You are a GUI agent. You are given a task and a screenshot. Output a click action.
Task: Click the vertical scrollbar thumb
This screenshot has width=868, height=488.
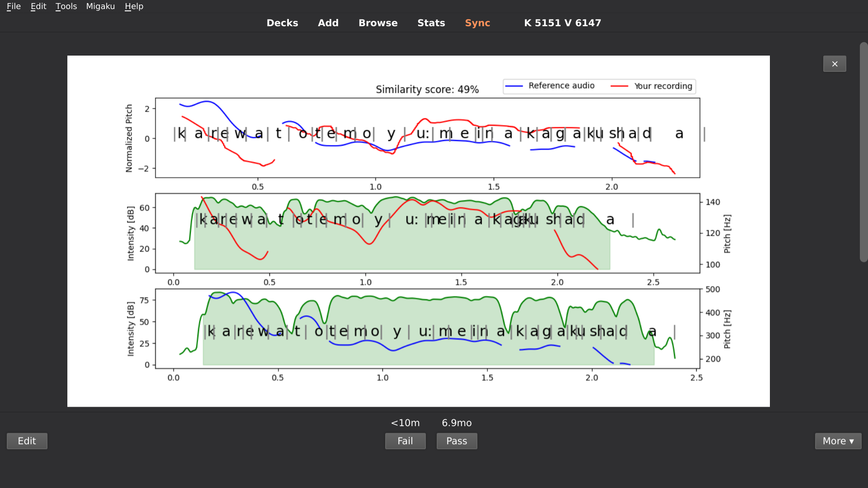point(863,152)
